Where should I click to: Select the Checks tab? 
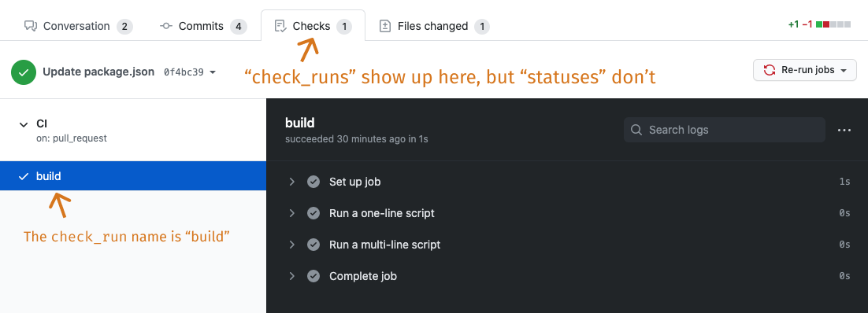313,26
